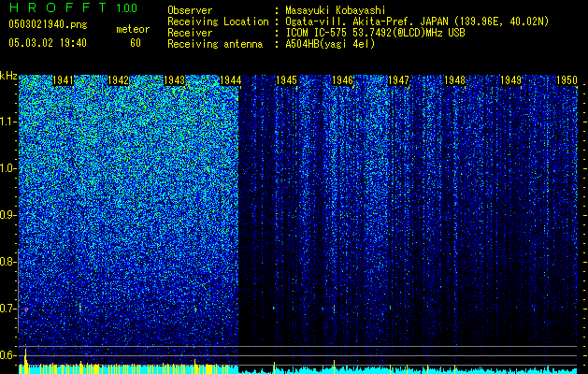Click the 0.9 frequency axis label
Viewport: 588px width, 374px height.
pos(7,215)
